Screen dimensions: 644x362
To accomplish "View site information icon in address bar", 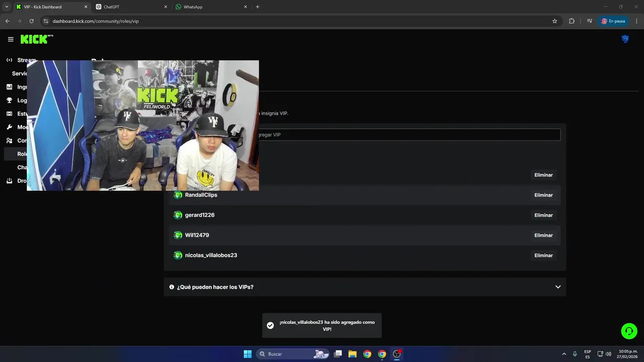I will click(46, 21).
